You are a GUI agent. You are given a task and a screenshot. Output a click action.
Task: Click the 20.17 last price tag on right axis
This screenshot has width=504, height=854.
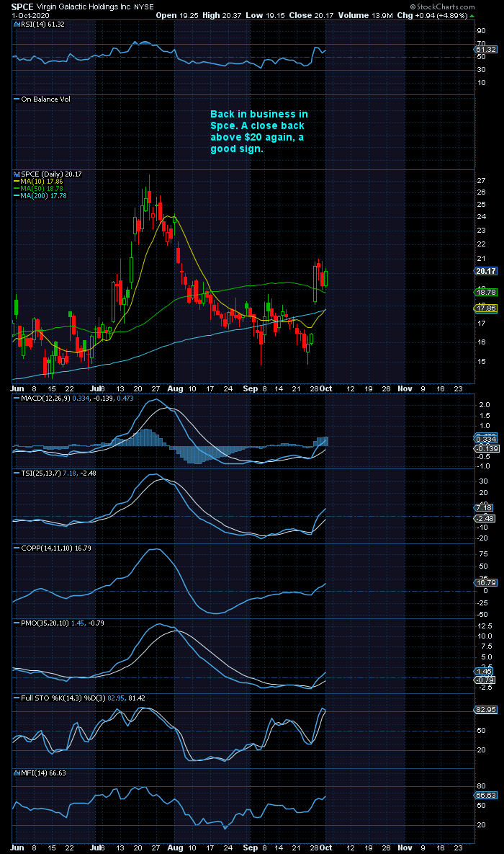pyautogui.click(x=485, y=271)
